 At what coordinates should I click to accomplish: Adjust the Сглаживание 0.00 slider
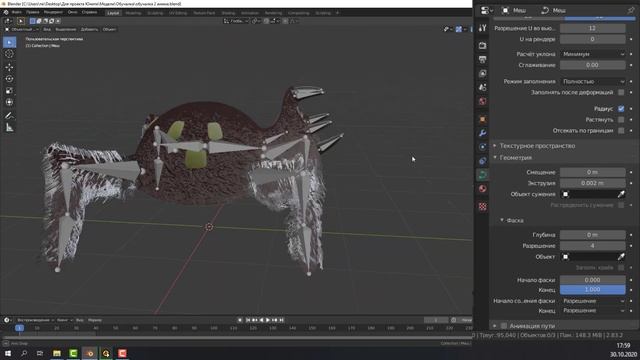pos(593,65)
